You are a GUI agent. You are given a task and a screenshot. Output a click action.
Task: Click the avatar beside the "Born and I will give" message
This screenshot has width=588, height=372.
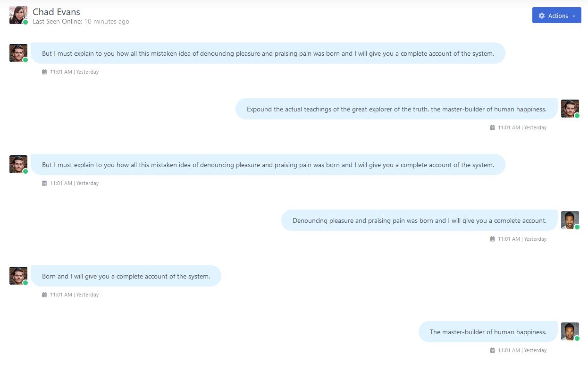[x=18, y=276]
